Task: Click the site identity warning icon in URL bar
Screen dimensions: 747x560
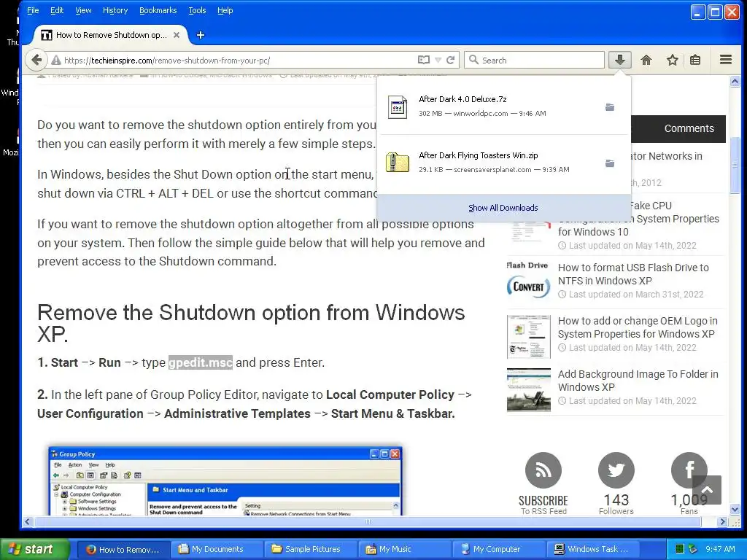Action: click(x=56, y=61)
